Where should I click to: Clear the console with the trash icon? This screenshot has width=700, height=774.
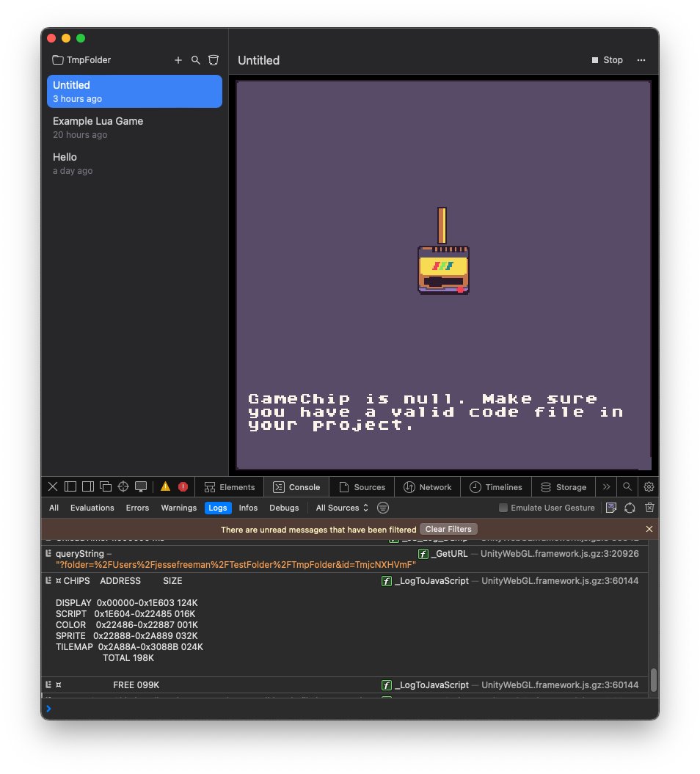(649, 507)
